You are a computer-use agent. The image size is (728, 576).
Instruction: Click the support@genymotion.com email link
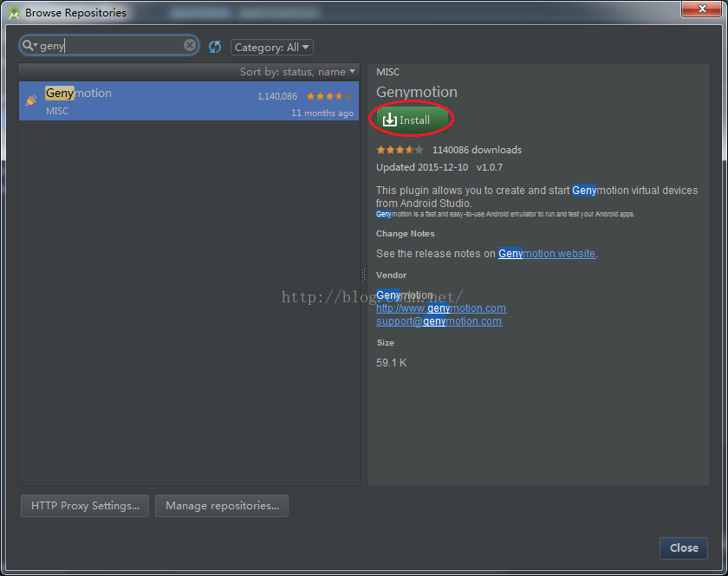(x=439, y=321)
